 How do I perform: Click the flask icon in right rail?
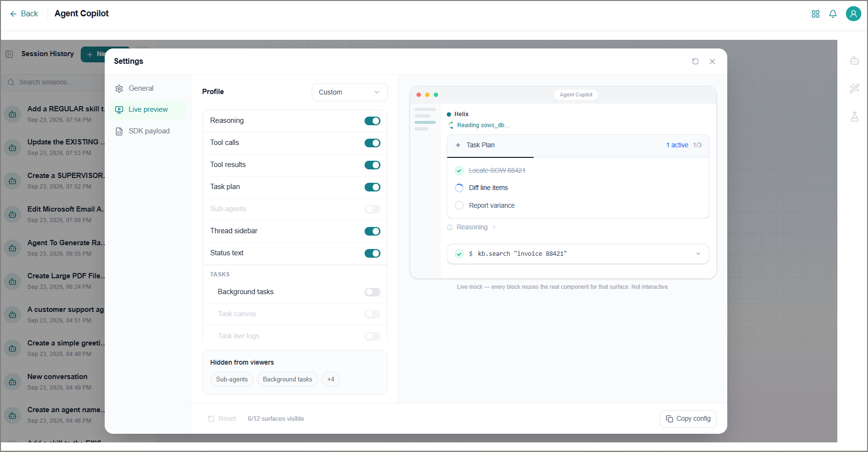855,117
